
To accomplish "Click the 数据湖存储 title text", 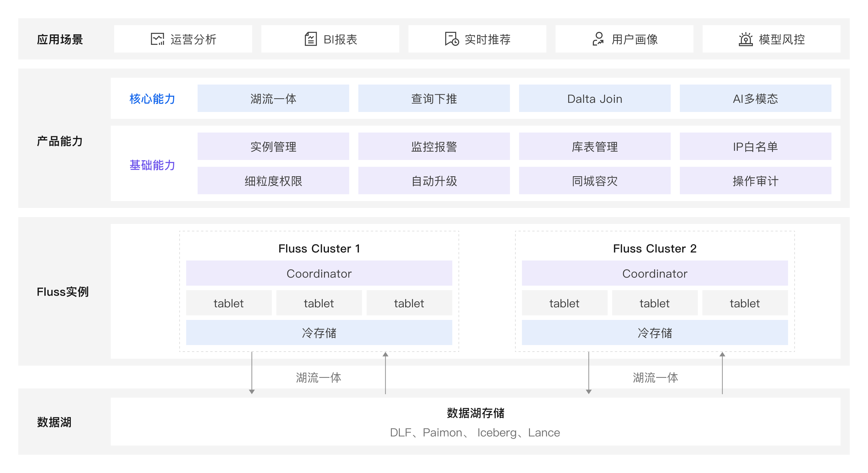I will (475, 413).
